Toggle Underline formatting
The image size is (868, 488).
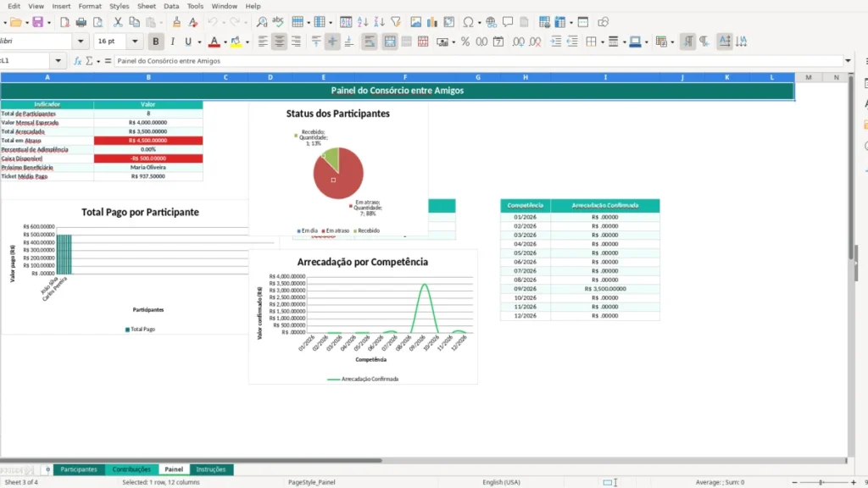coord(188,42)
